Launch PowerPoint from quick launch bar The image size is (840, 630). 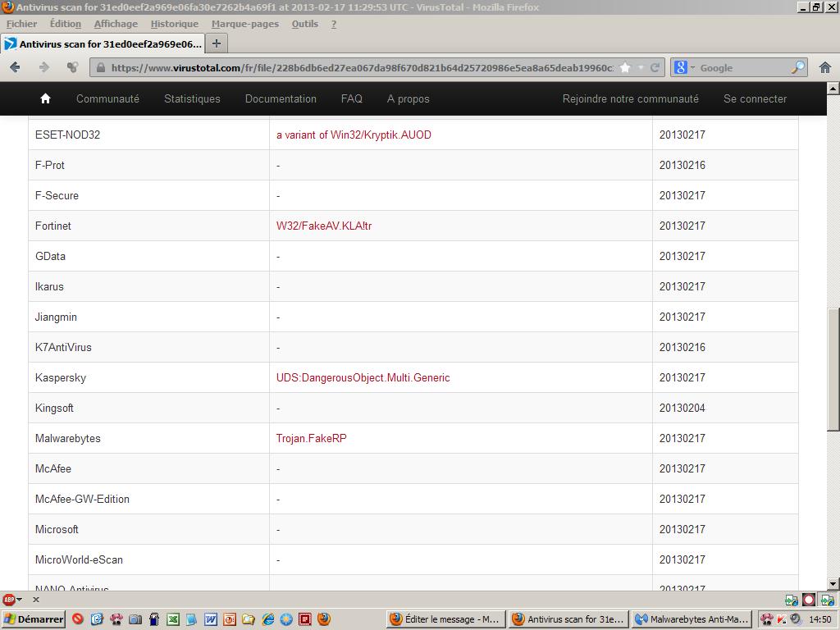(230, 619)
